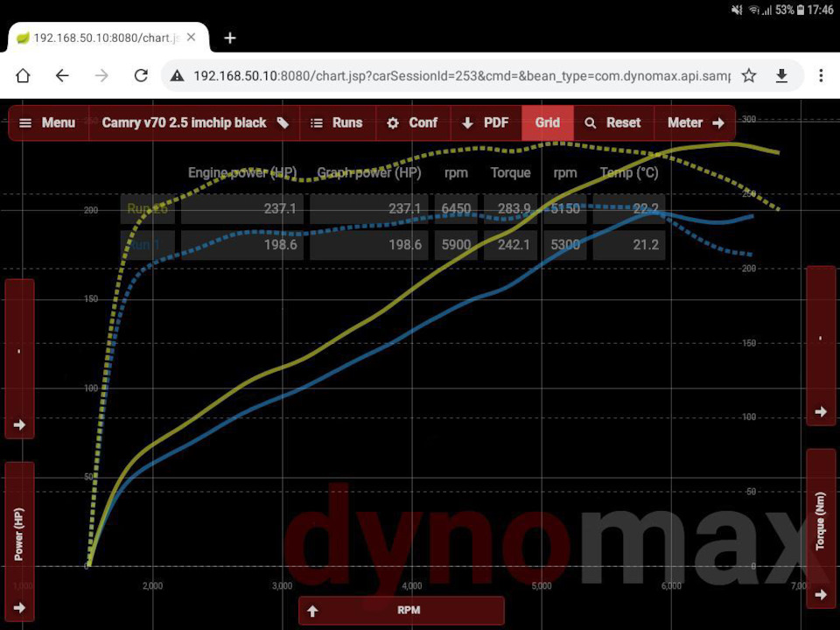Click Run 26 power rpm 6450
The height and width of the screenshot is (630, 840).
tap(456, 209)
